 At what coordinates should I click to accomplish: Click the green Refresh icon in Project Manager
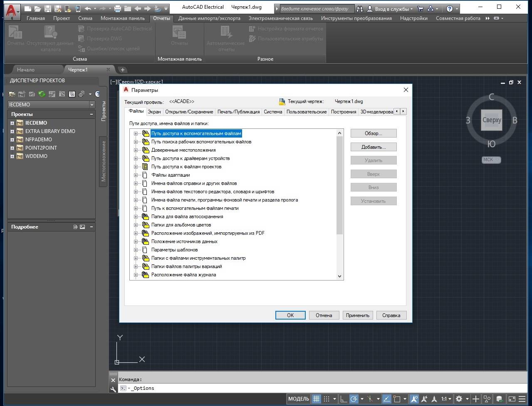pyautogui.click(x=42, y=94)
